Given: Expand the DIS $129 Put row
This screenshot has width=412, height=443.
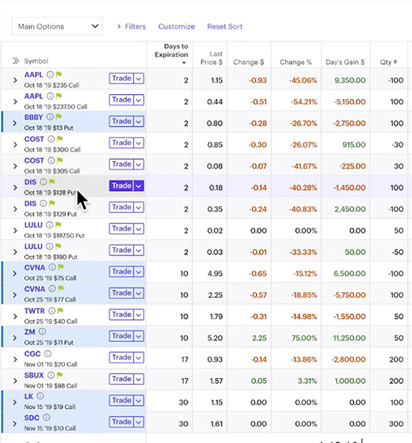Looking at the screenshot, I should point(15,209).
